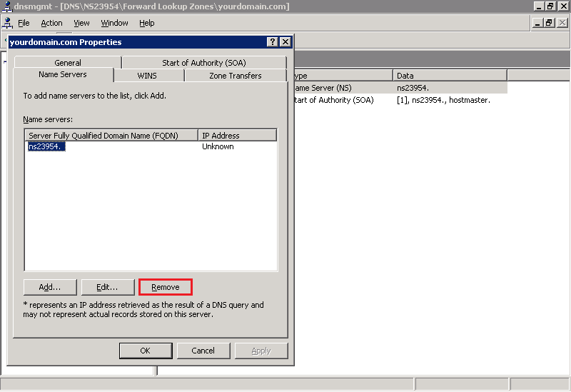Select the Name Server (NS) record row

coord(400,88)
